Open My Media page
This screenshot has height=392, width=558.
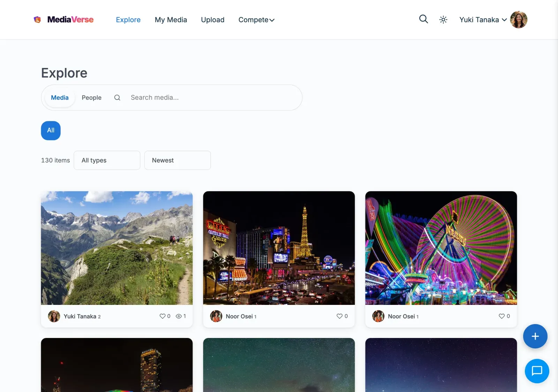coord(171,20)
